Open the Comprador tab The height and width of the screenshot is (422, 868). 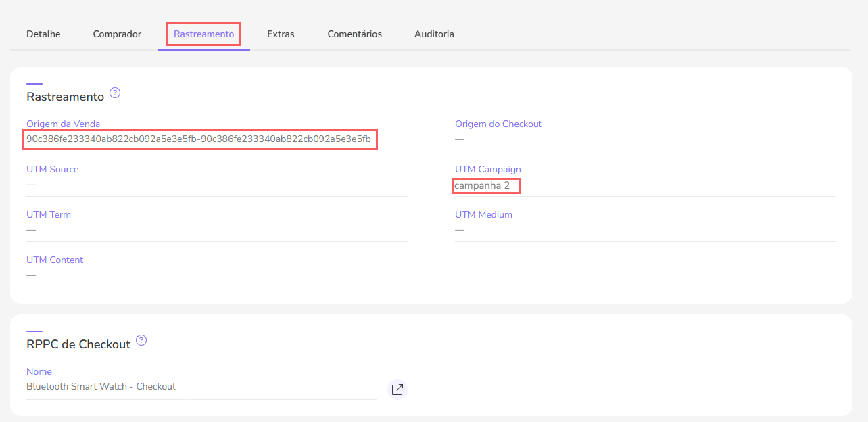pos(116,33)
